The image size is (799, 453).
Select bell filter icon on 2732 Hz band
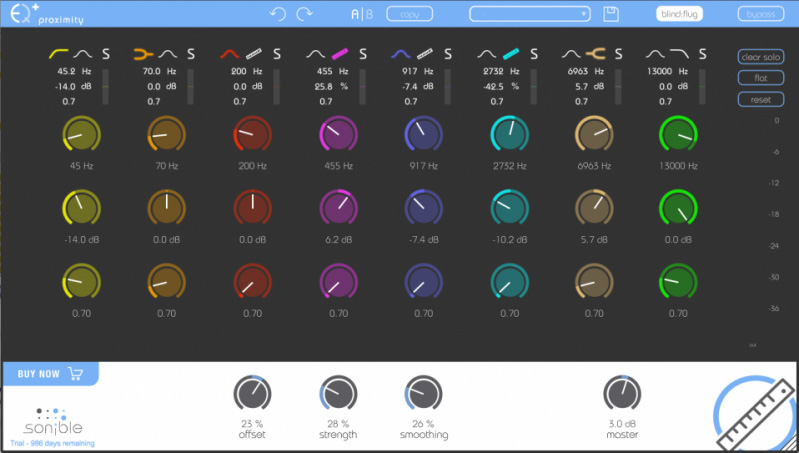point(487,54)
